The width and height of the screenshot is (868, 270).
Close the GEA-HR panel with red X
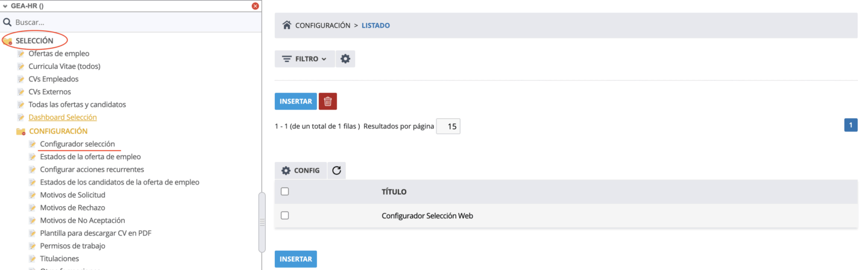(255, 5)
